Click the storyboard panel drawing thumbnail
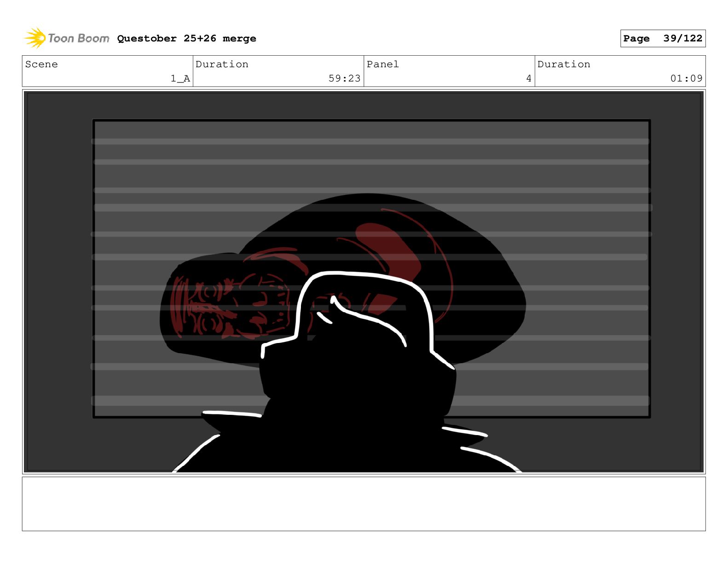The width and height of the screenshot is (728, 564). pos(364,282)
